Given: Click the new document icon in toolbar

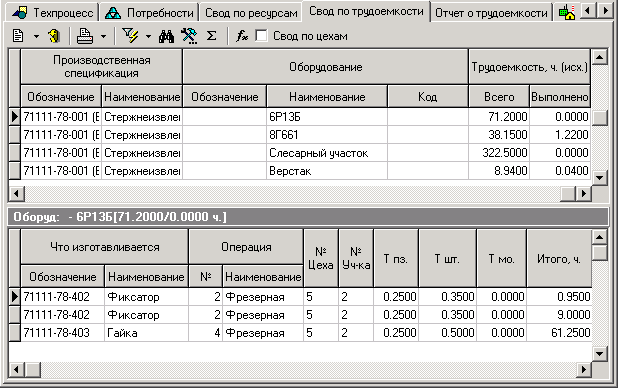Looking at the screenshot, I should click(18, 36).
